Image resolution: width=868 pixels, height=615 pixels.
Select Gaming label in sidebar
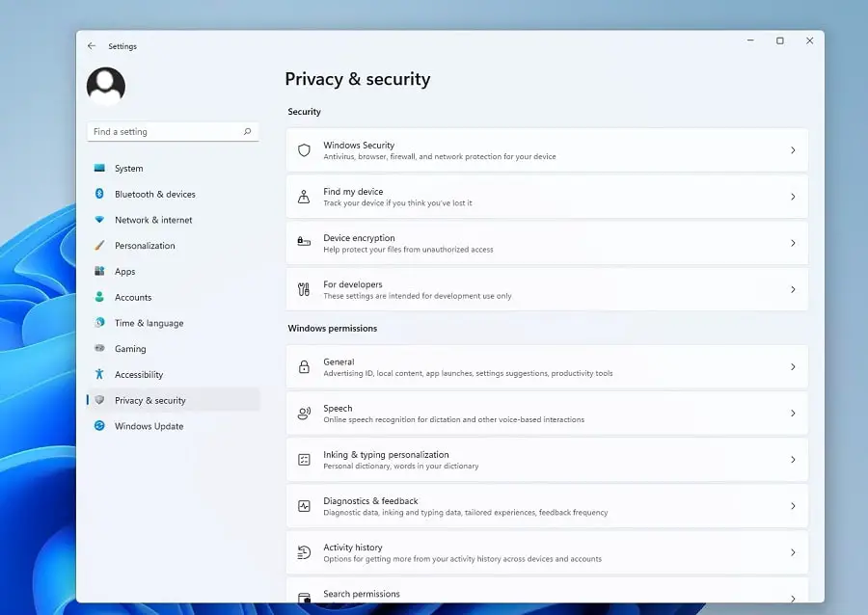click(x=130, y=349)
